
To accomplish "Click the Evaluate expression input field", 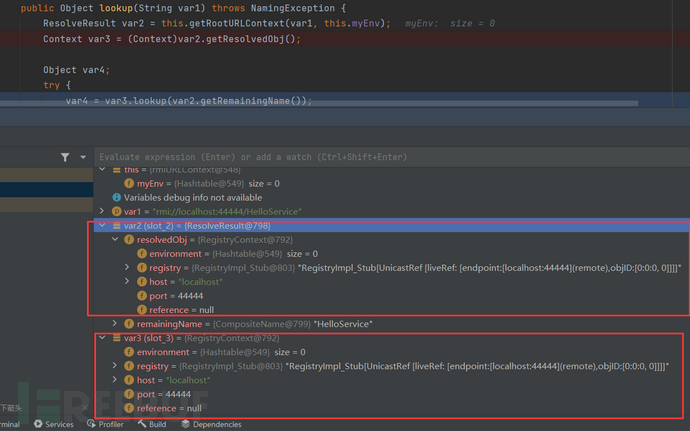I will (x=390, y=157).
